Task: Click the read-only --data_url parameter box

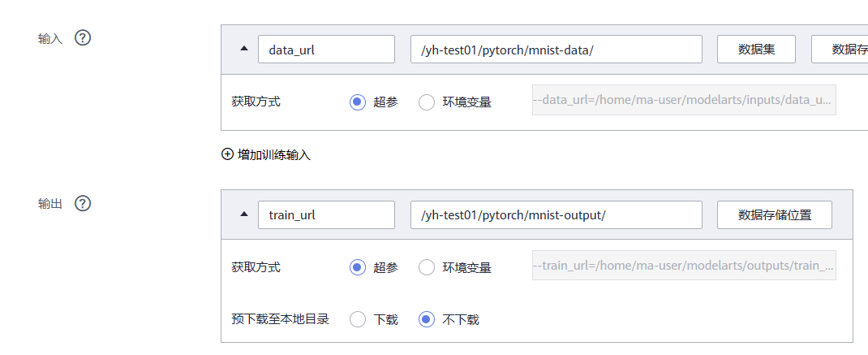Action: (x=684, y=100)
